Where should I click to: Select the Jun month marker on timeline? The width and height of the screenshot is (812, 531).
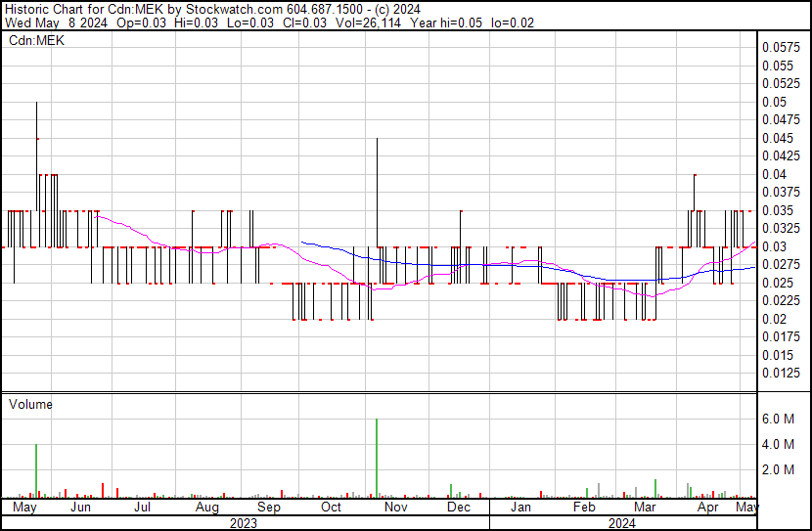81,508
